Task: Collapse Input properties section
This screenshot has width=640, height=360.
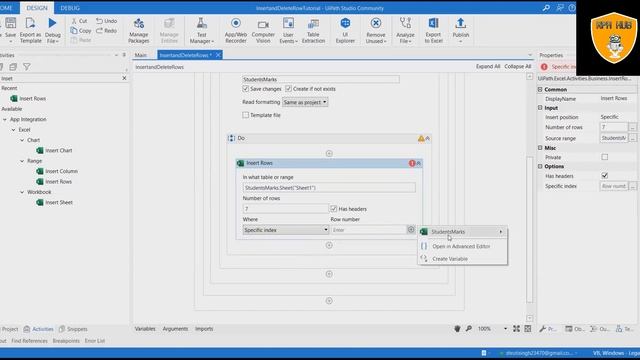Action: 540,108
